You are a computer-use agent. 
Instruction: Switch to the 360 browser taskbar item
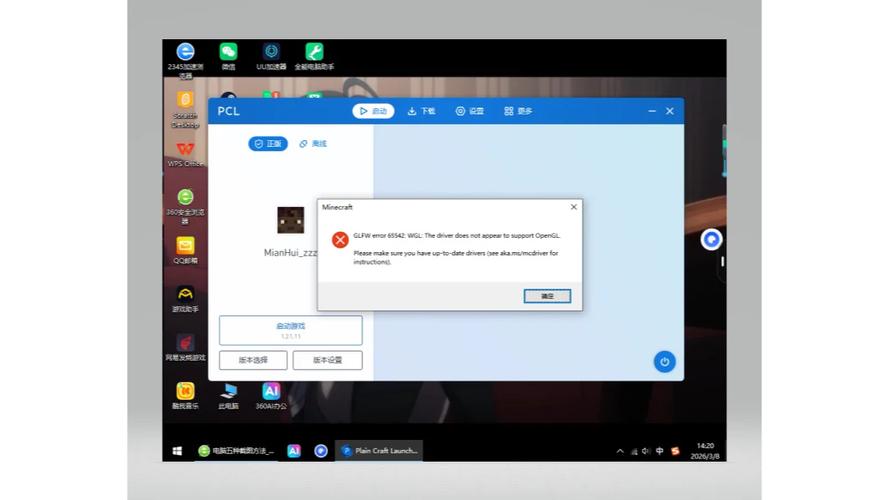pos(236,451)
